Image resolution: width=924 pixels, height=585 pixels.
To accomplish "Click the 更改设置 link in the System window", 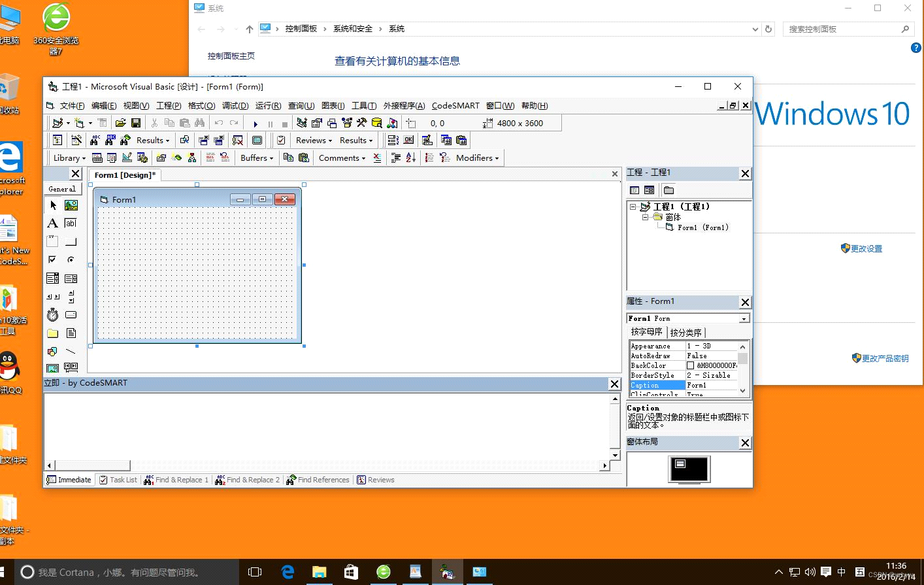I will (866, 248).
